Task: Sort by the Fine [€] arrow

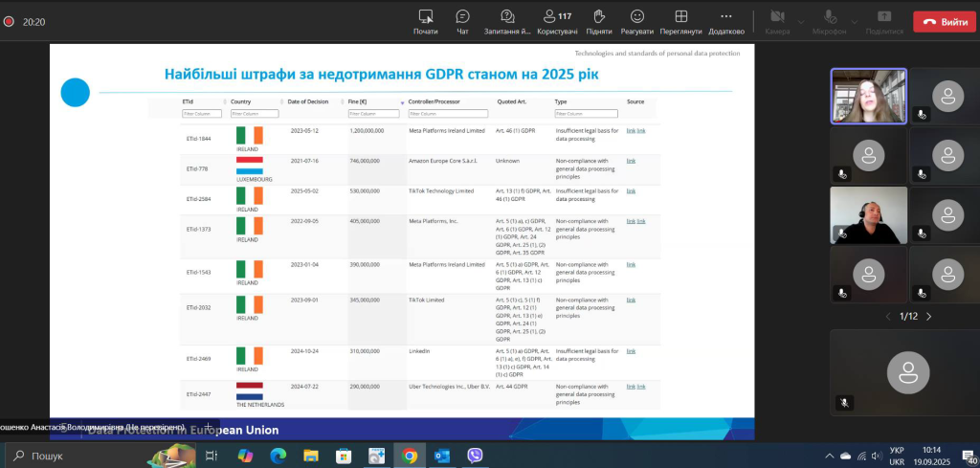Action: tap(402, 101)
